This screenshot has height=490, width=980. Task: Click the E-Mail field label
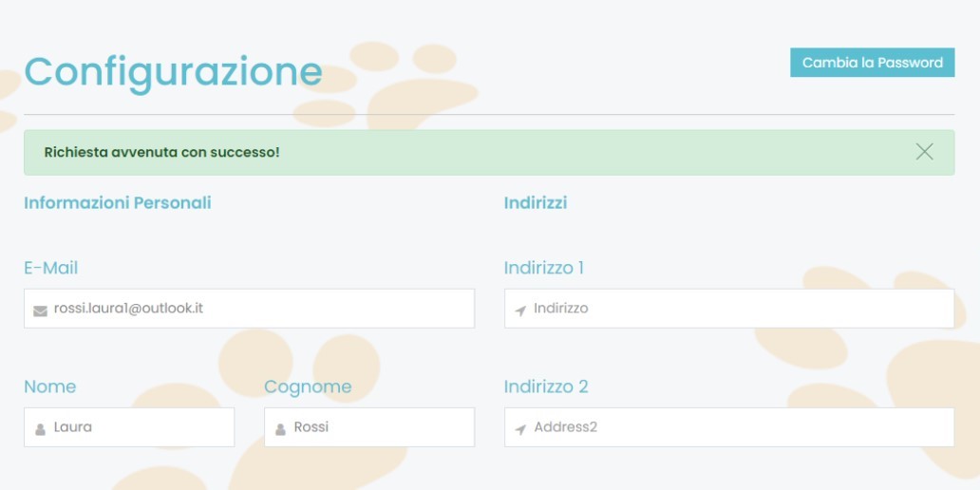click(50, 268)
